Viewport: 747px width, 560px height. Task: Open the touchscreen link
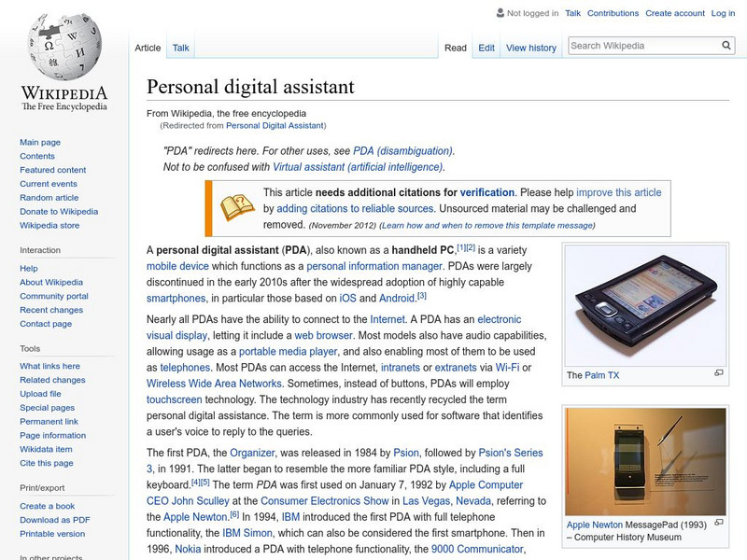coord(174,399)
